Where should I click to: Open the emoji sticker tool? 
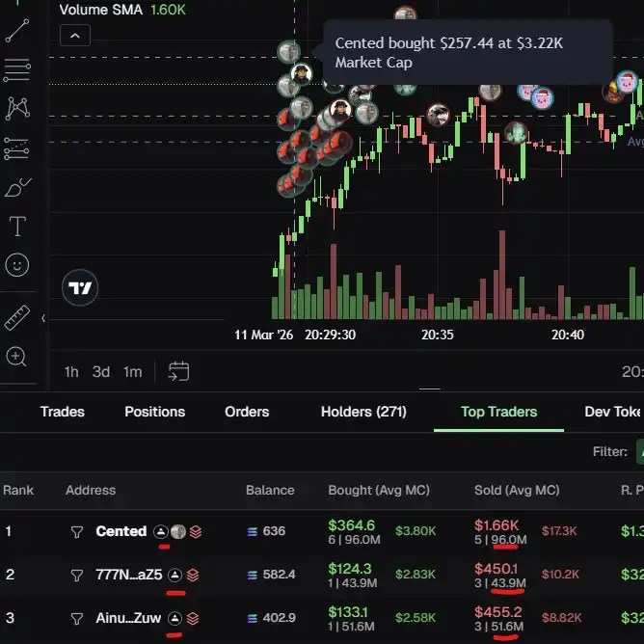click(x=17, y=265)
